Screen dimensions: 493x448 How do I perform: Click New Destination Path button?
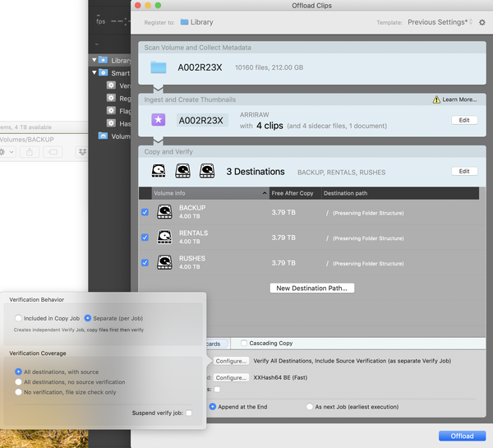tap(311, 288)
